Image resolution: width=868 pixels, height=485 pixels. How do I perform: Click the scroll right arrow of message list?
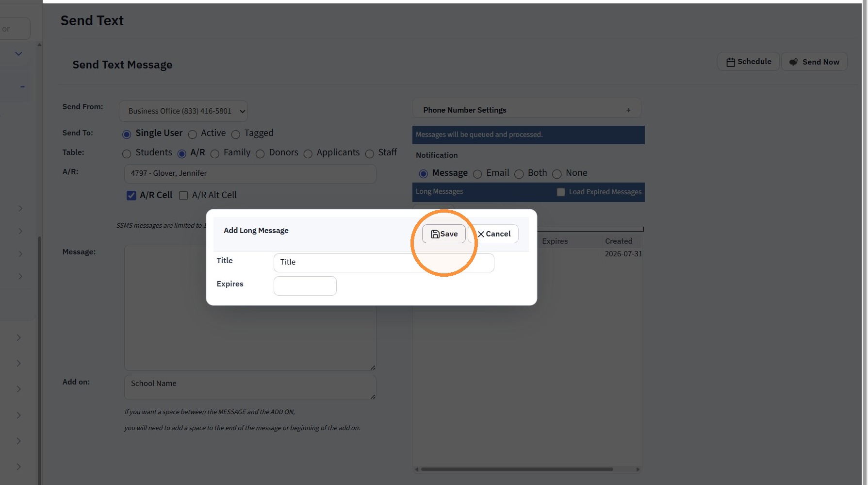[x=638, y=469]
